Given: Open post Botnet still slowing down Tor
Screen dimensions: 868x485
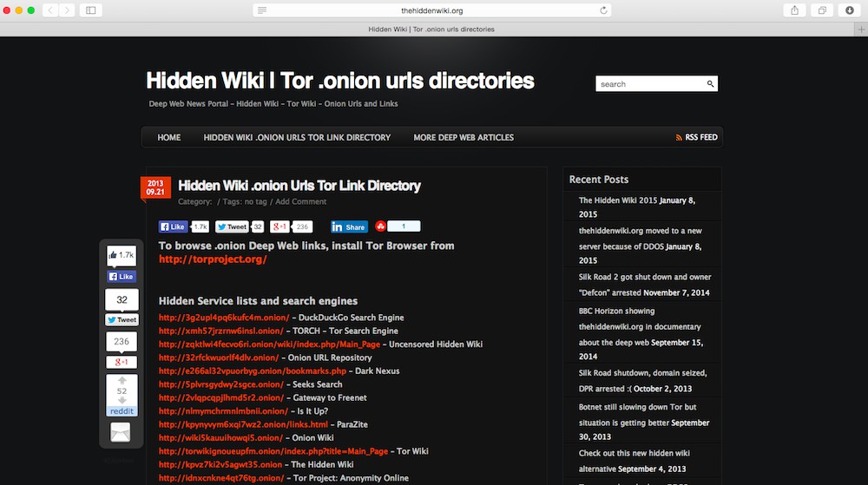Looking at the screenshot, I should click(x=637, y=414).
